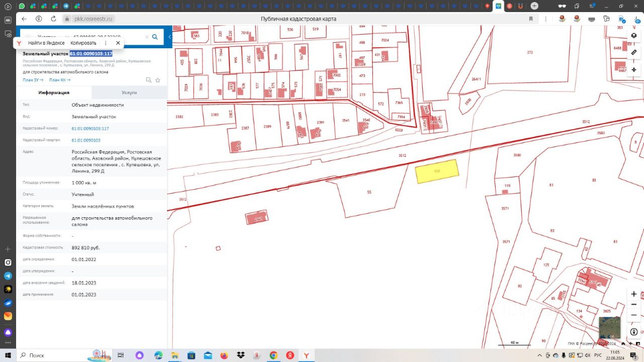Switch to the Услуги tab

(x=129, y=93)
